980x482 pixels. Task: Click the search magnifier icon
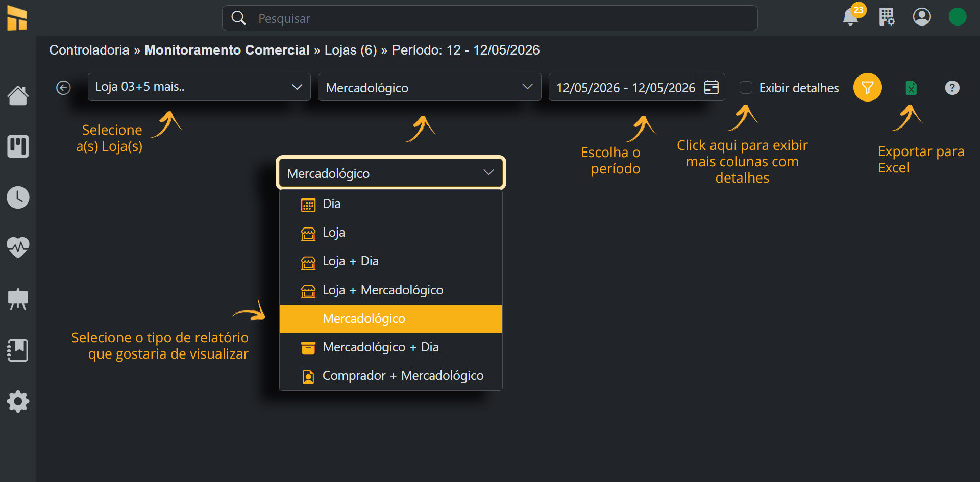(x=238, y=18)
